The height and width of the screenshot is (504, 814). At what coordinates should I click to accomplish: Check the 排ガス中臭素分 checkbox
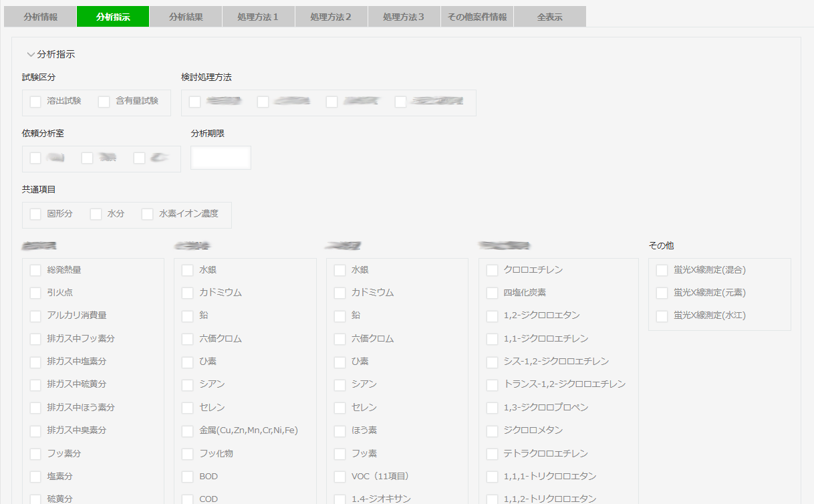click(35, 430)
